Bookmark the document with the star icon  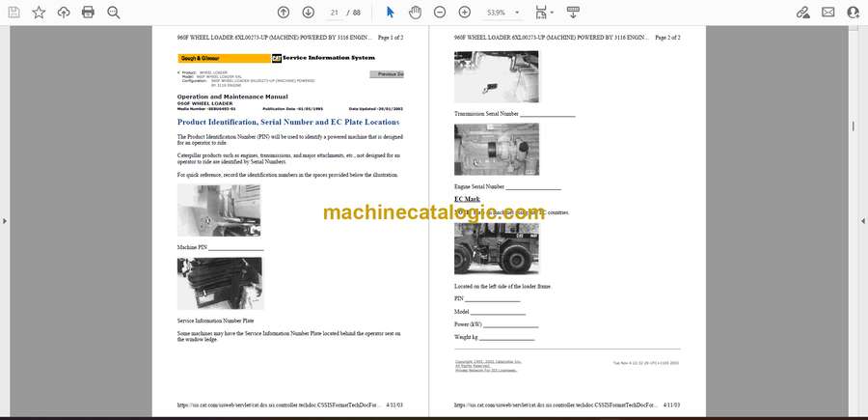(x=39, y=13)
